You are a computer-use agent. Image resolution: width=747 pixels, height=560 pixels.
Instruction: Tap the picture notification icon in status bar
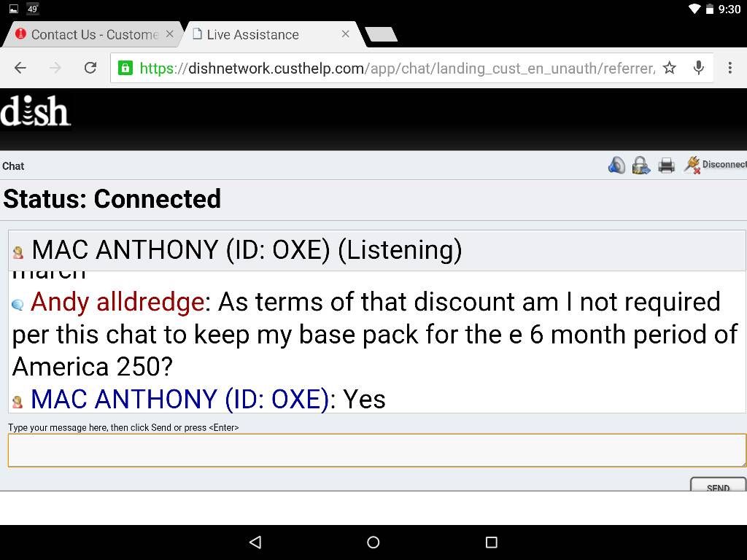tap(14, 9)
